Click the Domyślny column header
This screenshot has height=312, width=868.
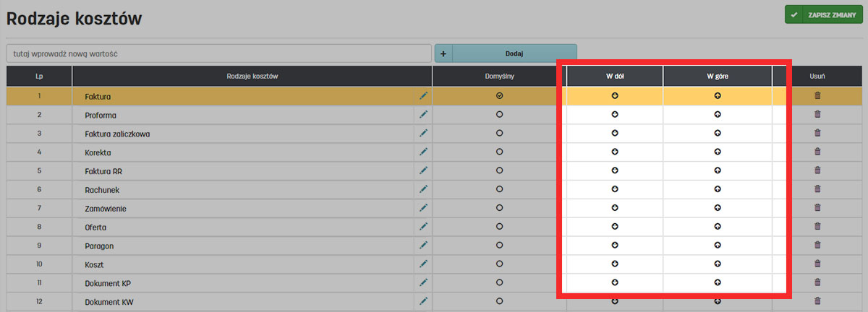(499, 76)
